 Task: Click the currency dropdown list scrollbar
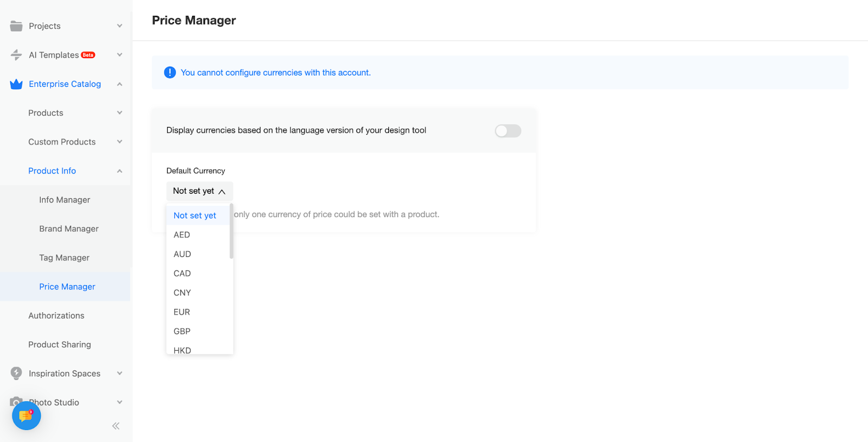tap(231, 232)
